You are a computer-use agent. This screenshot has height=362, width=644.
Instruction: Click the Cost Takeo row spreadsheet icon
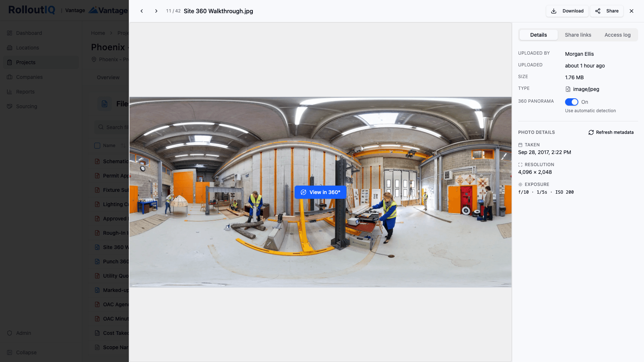pyautogui.click(x=97, y=333)
